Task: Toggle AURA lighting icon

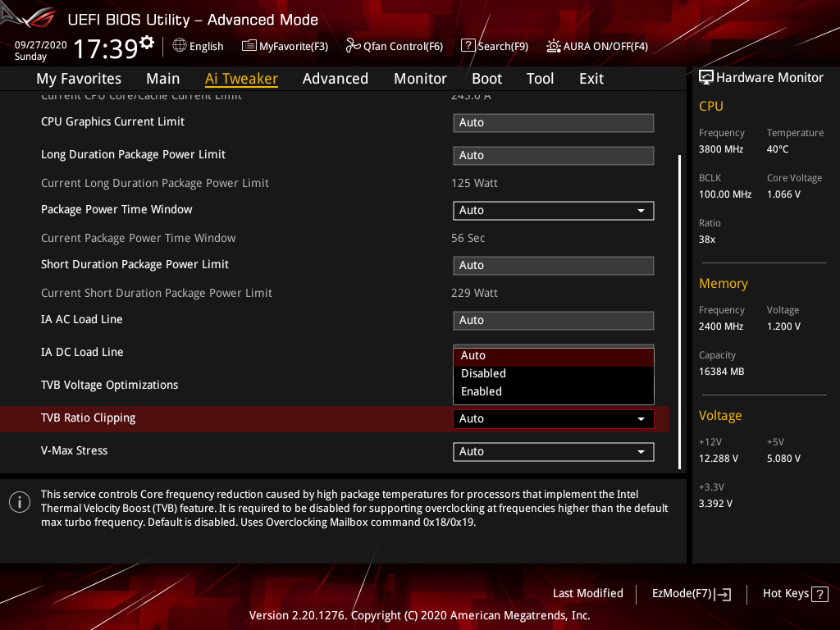Action: tap(554, 46)
